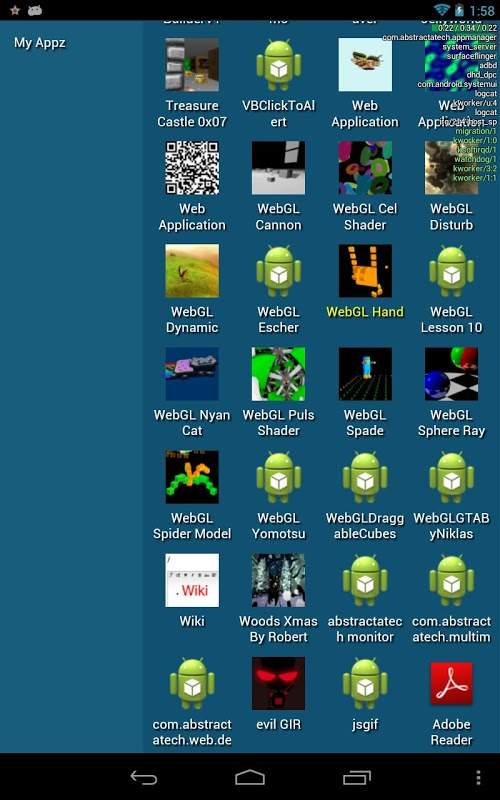Open the Web Application with floating object thumbnail
500x800 pixels.
(x=365, y=65)
